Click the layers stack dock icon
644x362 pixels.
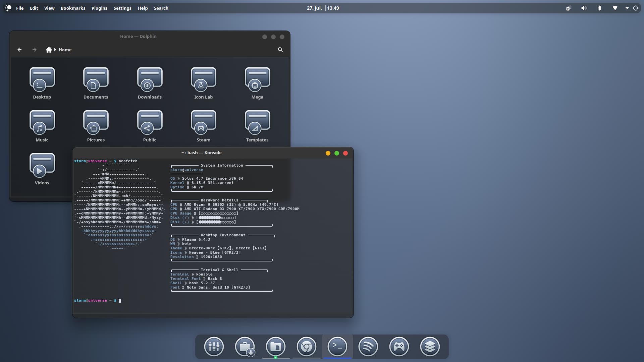click(x=430, y=347)
